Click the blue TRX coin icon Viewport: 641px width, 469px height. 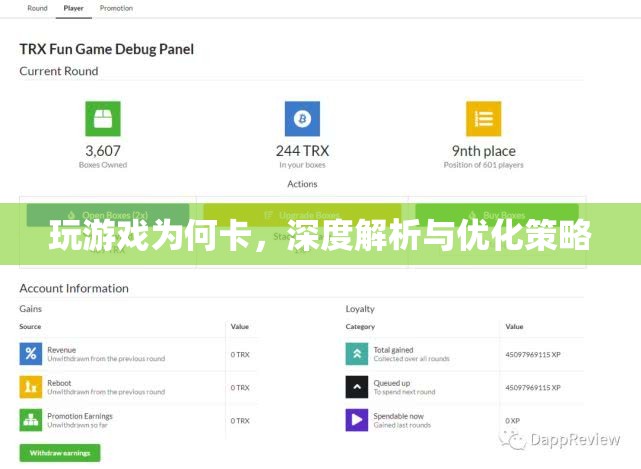click(x=303, y=119)
